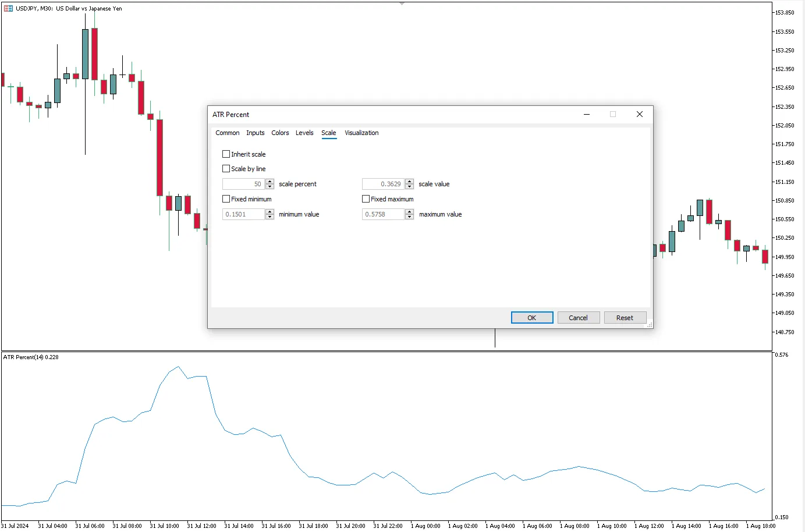Image resolution: width=805 pixels, height=532 pixels.
Task: Enable the Fixed maximum checkbox
Action: coord(366,199)
